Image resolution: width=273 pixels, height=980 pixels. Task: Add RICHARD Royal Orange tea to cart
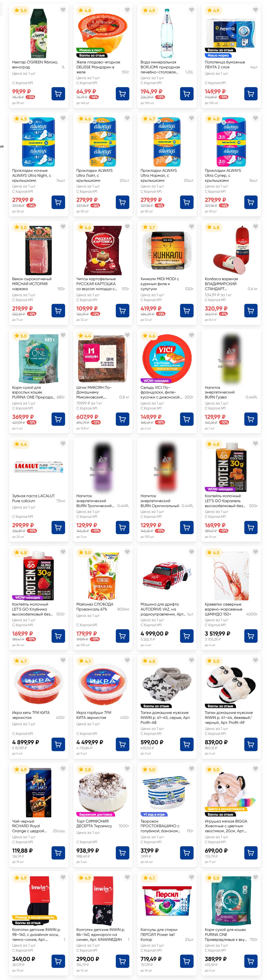pyautogui.click(x=58, y=853)
